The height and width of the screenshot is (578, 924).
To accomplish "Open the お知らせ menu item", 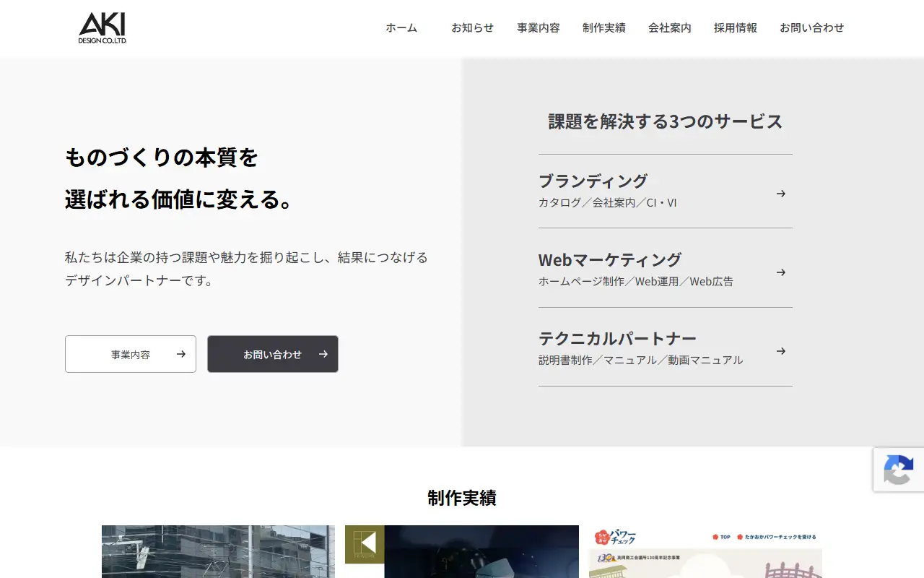I will (473, 28).
